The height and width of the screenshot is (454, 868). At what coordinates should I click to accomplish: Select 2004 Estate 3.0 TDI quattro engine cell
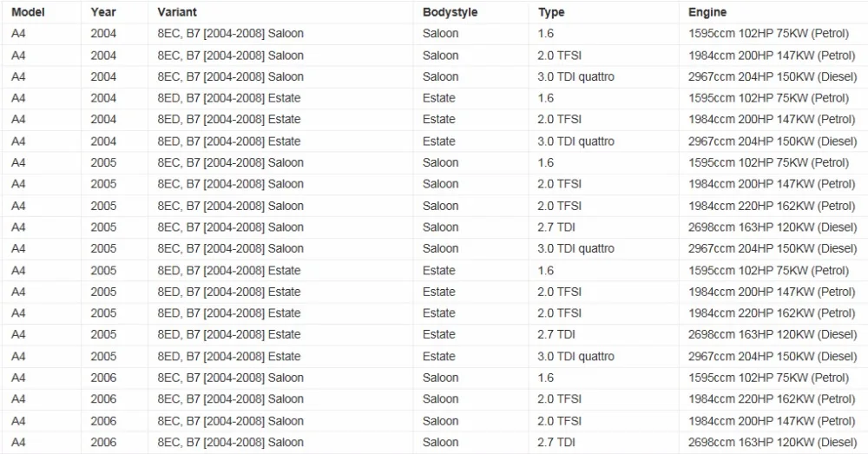773,141
